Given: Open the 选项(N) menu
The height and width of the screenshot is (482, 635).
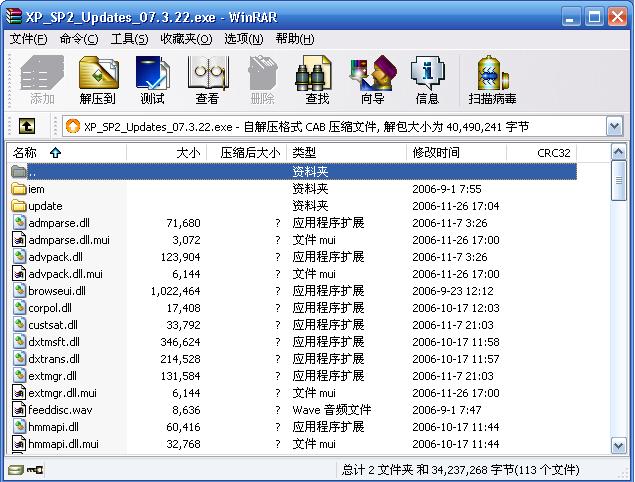Looking at the screenshot, I should (244, 39).
